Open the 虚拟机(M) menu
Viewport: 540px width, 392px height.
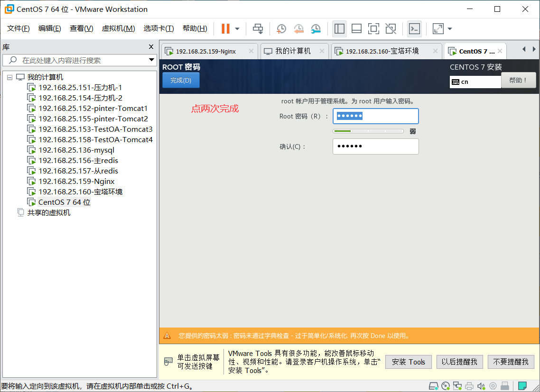(x=118, y=28)
